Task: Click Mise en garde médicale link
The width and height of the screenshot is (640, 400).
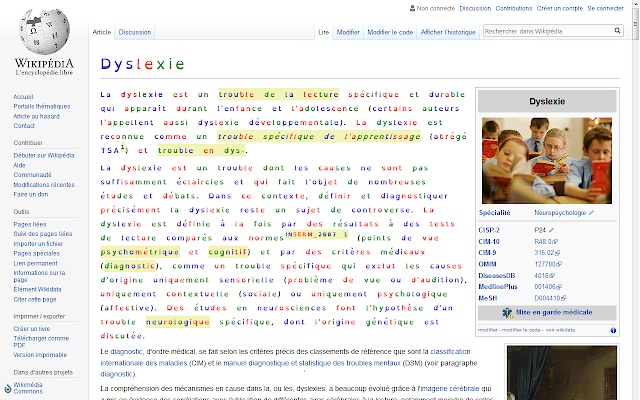Action: pyautogui.click(x=554, y=312)
